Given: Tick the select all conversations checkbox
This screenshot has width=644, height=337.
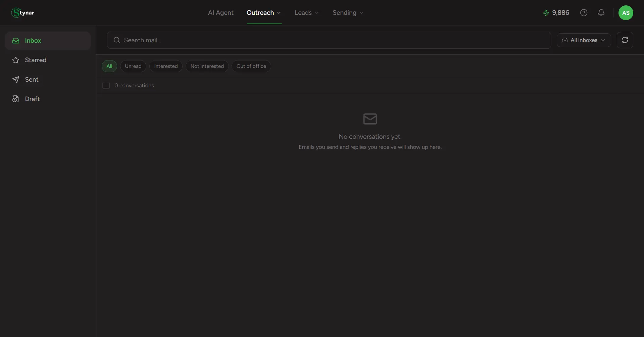Looking at the screenshot, I should click(106, 85).
